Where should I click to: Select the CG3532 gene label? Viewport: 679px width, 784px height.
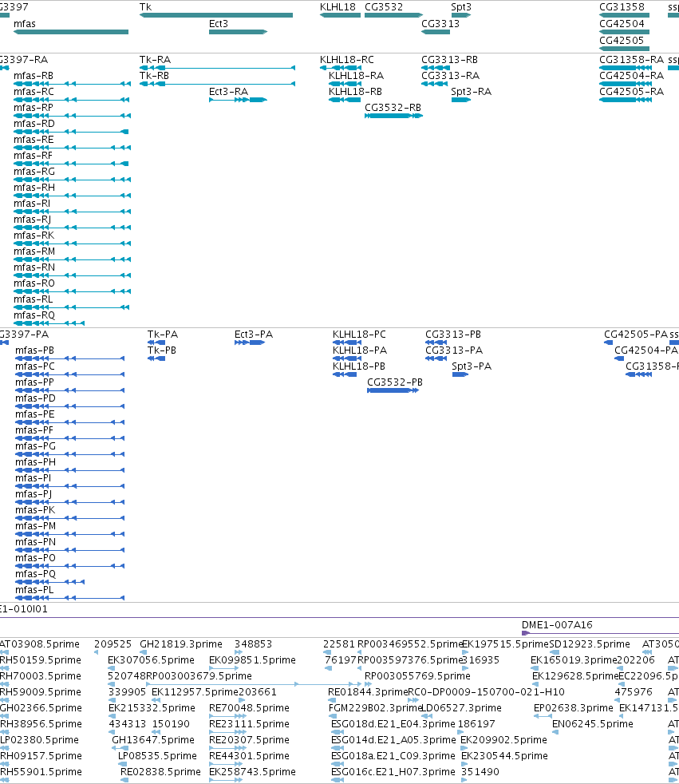(384, 7)
